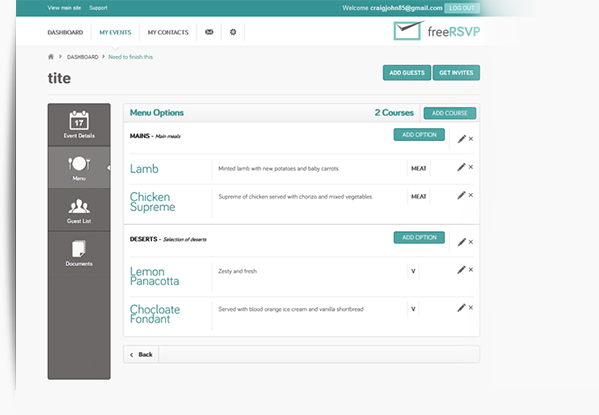This screenshot has height=415, width=599.
Task: Click the Add Course button
Action: point(450,113)
